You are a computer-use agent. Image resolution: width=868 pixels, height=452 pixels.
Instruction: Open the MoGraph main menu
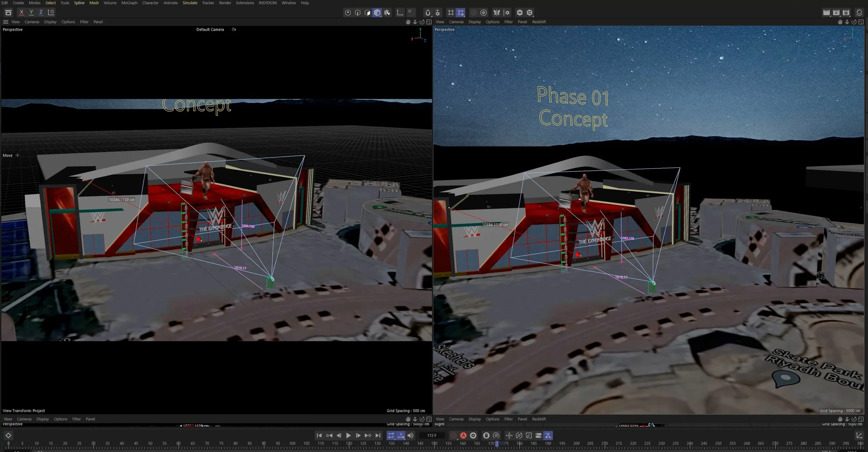129,3
